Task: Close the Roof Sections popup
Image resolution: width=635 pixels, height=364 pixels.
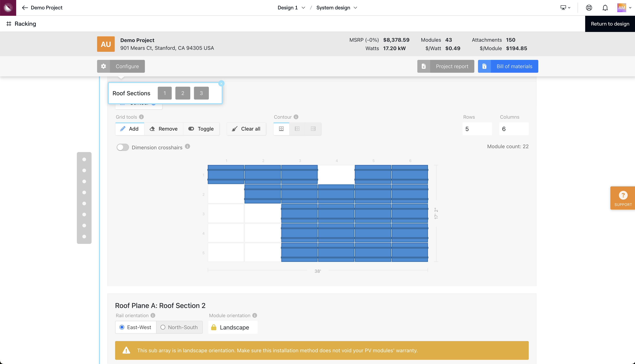Action: point(221,84)
